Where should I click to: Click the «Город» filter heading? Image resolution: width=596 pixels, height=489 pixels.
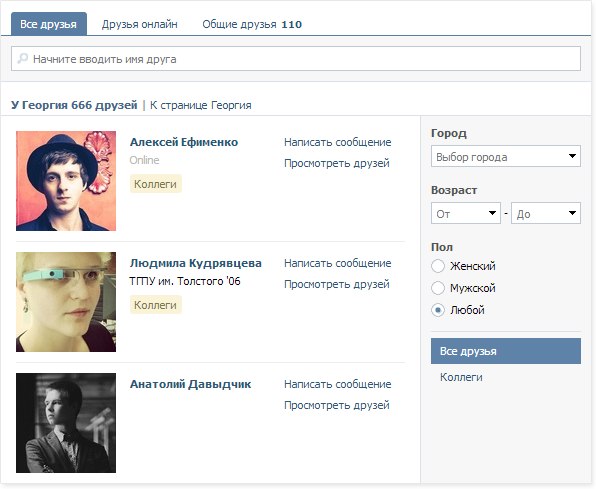coord(449,133)
